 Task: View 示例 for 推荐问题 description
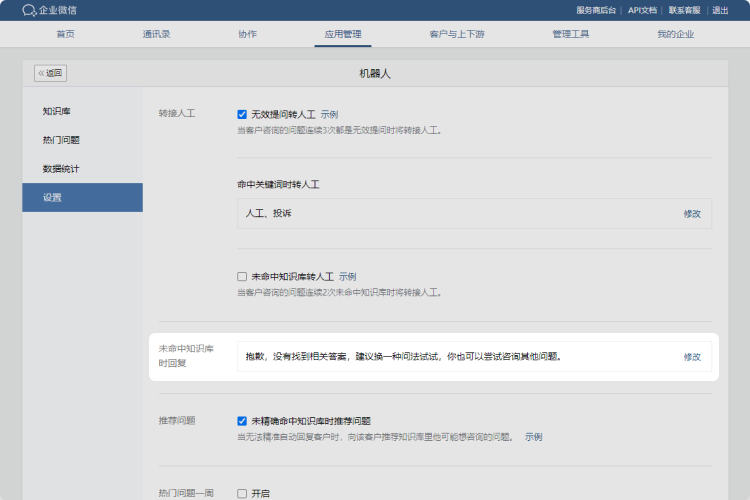pos(533,437)
